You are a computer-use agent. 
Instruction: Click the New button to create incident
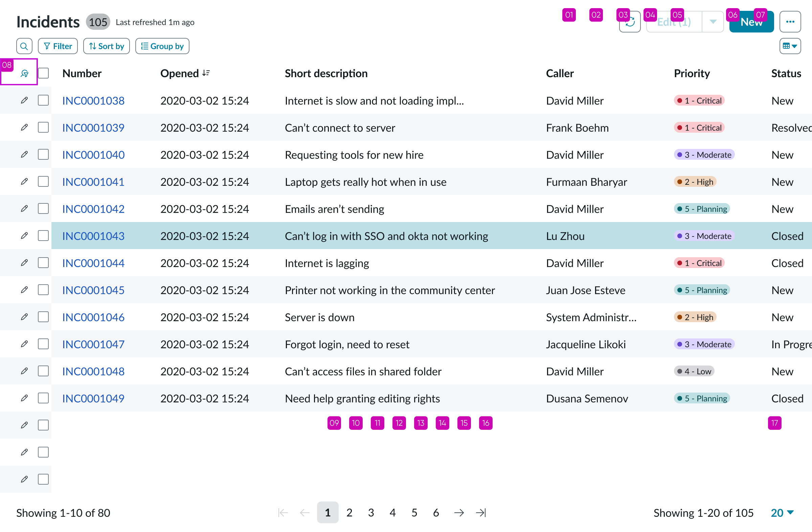point(751,21)
